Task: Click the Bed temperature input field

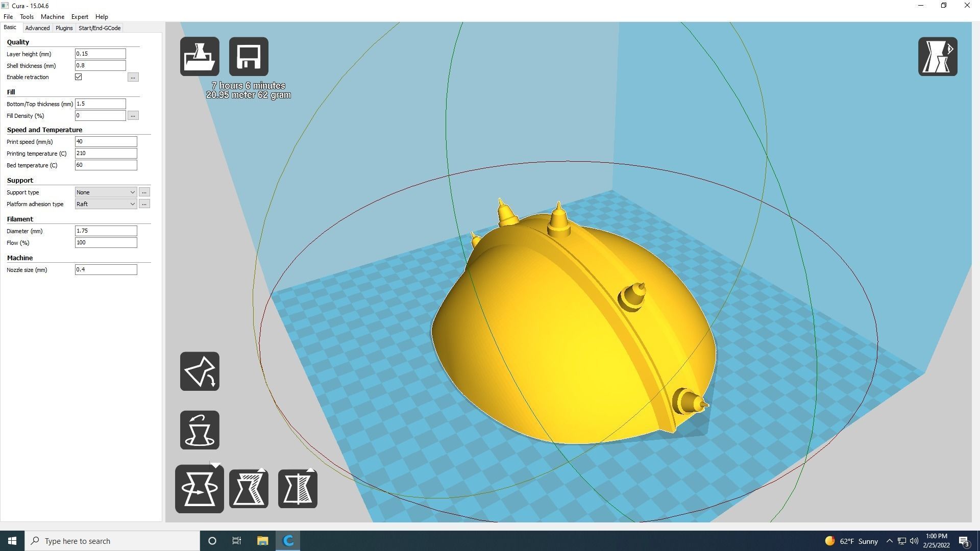Action: (106, 165)
